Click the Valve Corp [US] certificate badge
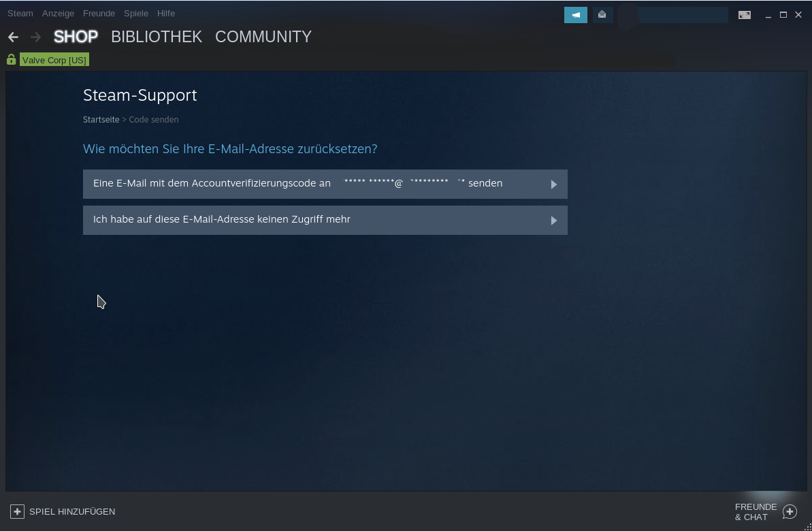 pos(54,60)
